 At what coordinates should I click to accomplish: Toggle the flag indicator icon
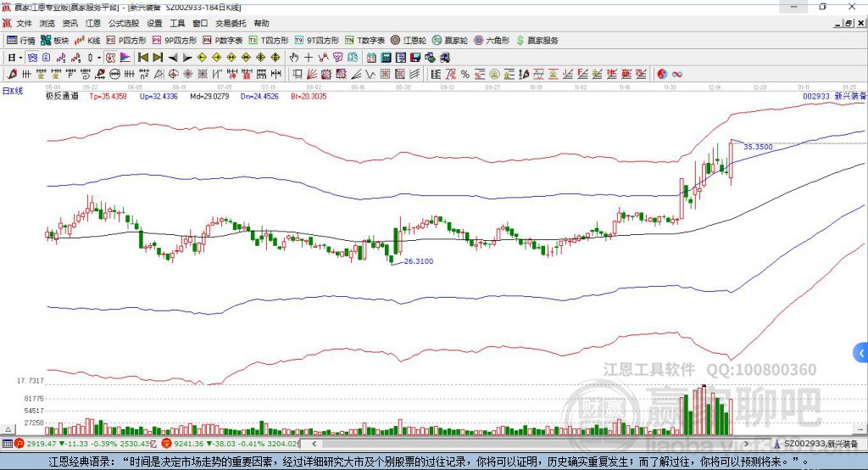[x=125, y=58]
